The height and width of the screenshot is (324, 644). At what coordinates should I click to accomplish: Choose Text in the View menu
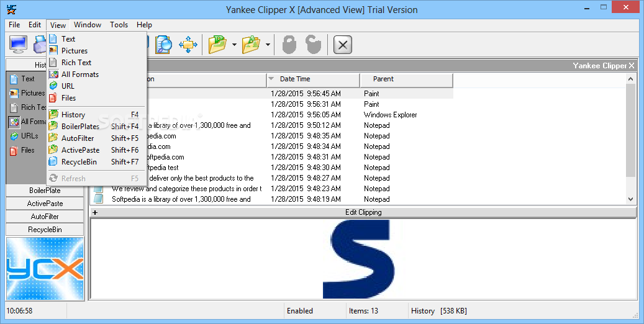pyautogui.click(x=96, y=39)
